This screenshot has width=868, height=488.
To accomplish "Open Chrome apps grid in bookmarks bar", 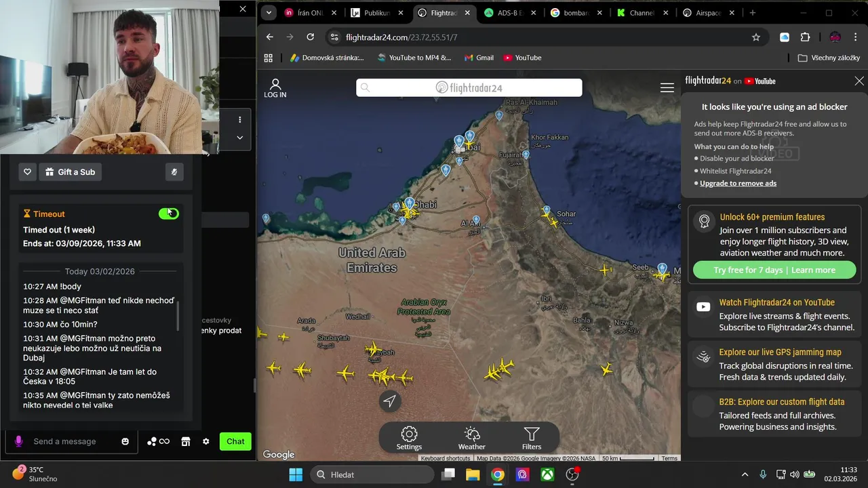I will point(269,58).
